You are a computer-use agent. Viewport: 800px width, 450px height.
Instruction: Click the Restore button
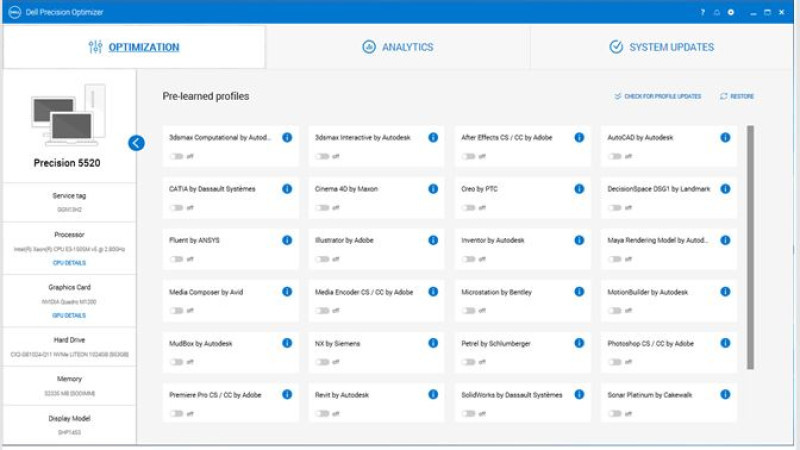tap(737, 96)
